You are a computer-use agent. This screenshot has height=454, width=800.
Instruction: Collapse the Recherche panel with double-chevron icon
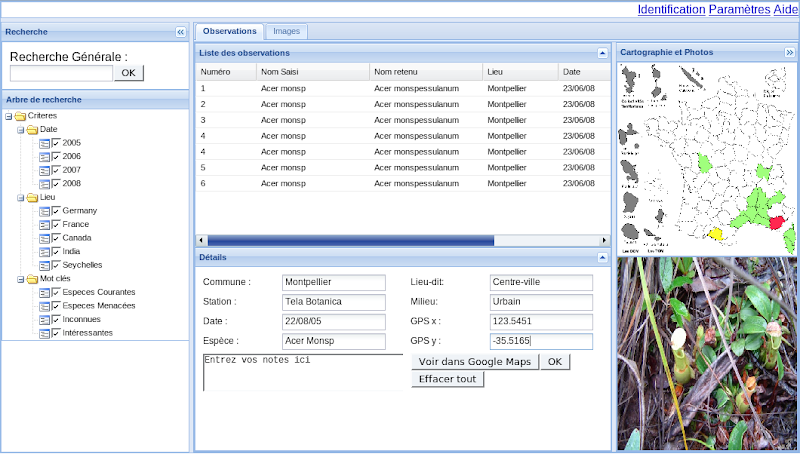tap(181, 32)
